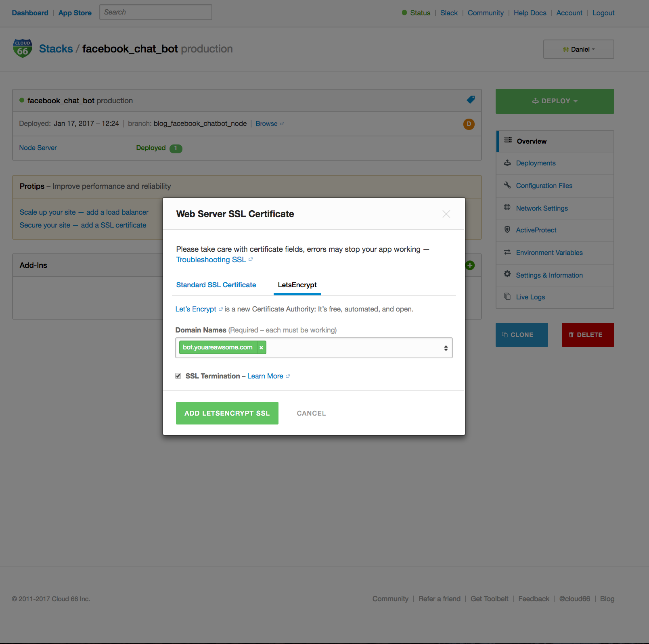Click the orange D user avatar
Screen dimensions: 649x644
469,124
